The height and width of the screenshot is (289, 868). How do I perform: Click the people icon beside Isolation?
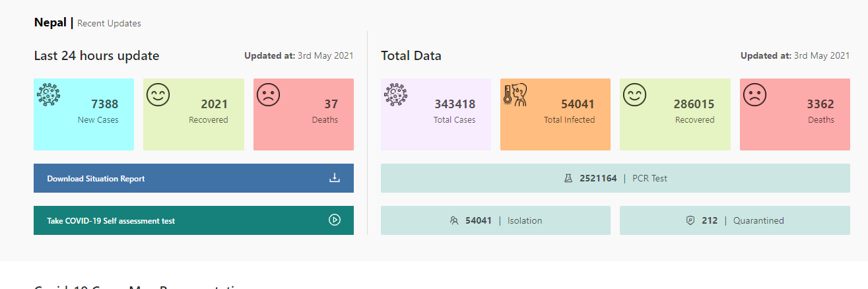453,221
